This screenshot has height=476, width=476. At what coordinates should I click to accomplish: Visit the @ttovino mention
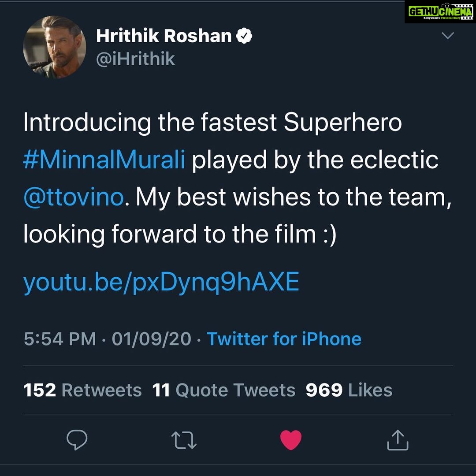[x=74, y=197]
